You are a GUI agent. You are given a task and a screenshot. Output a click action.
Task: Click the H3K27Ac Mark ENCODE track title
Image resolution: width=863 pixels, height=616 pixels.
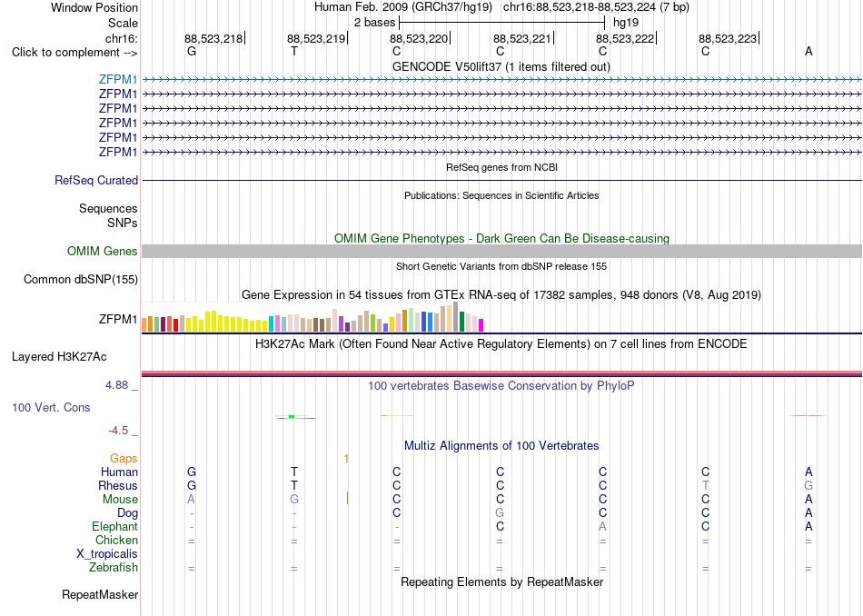coord(501,344)
